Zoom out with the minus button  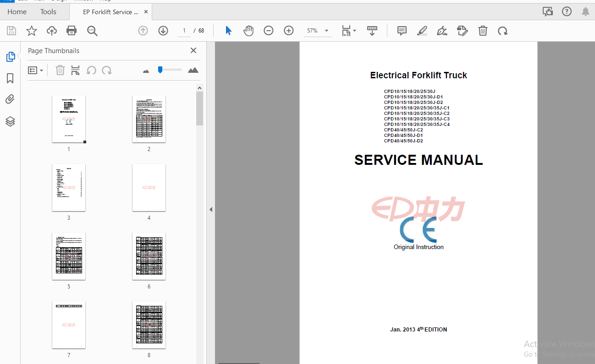click(269, 31)
